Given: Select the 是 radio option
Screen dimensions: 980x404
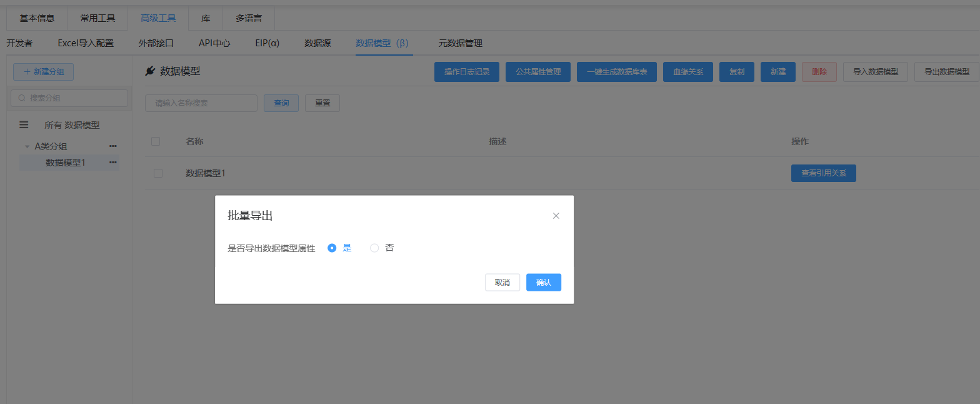Looking at the screenshot, I should [x=332, y=248].
